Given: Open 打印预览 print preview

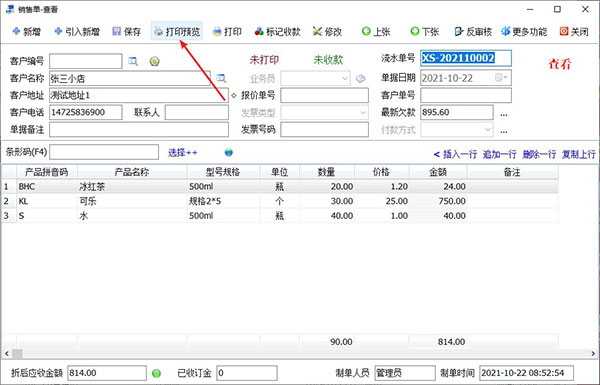Looking at the screenshot, I should [x=177, y=31].
